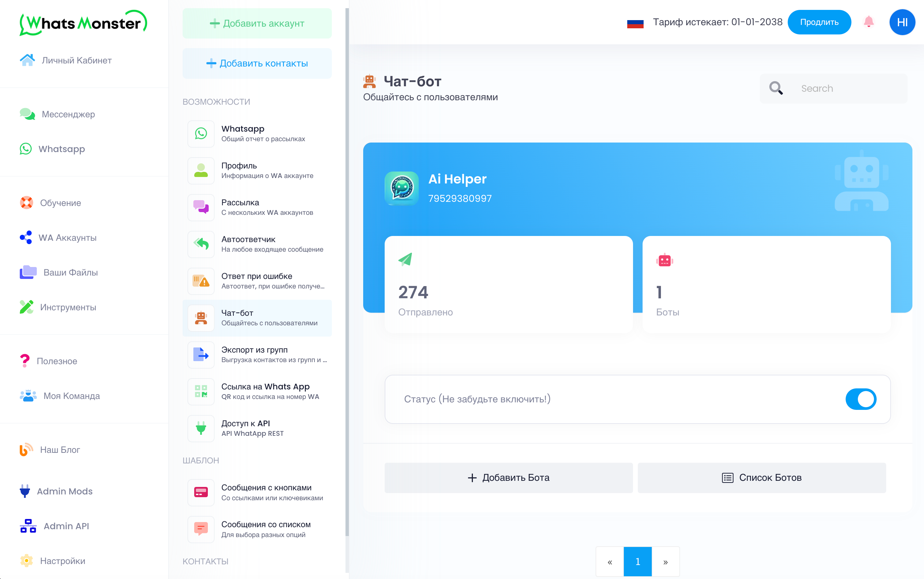Click the Russian flag language icon
Image resolution: width=924 pixels, height=579 pixels.
635,24
